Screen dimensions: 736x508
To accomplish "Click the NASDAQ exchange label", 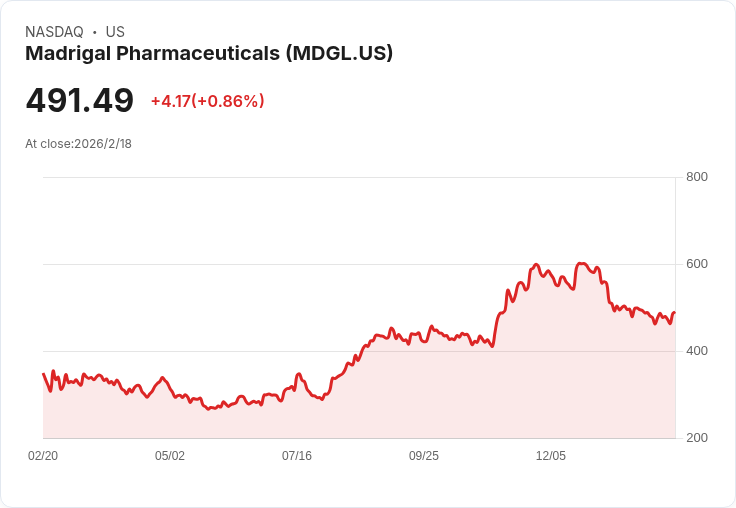I will [x=54, y=32].
